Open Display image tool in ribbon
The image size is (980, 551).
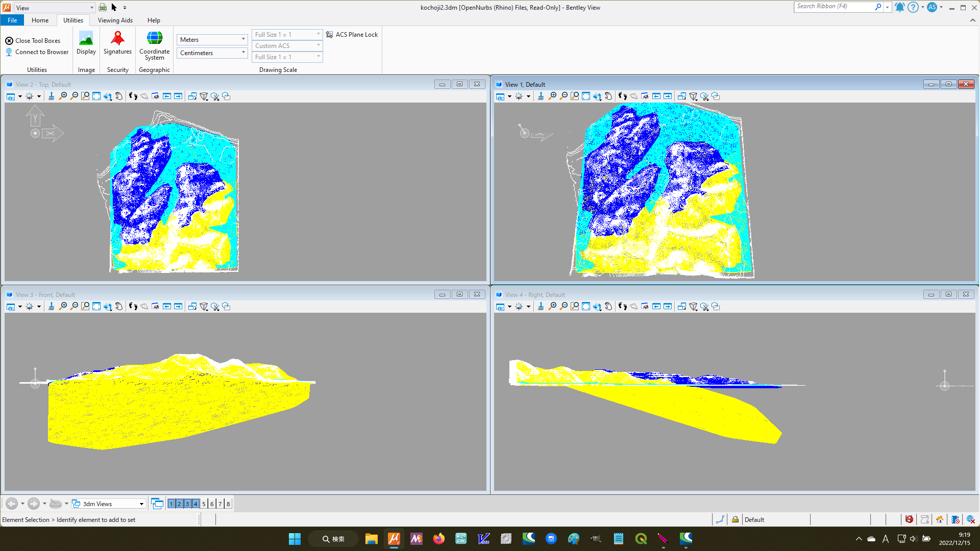tap(86, 43)
